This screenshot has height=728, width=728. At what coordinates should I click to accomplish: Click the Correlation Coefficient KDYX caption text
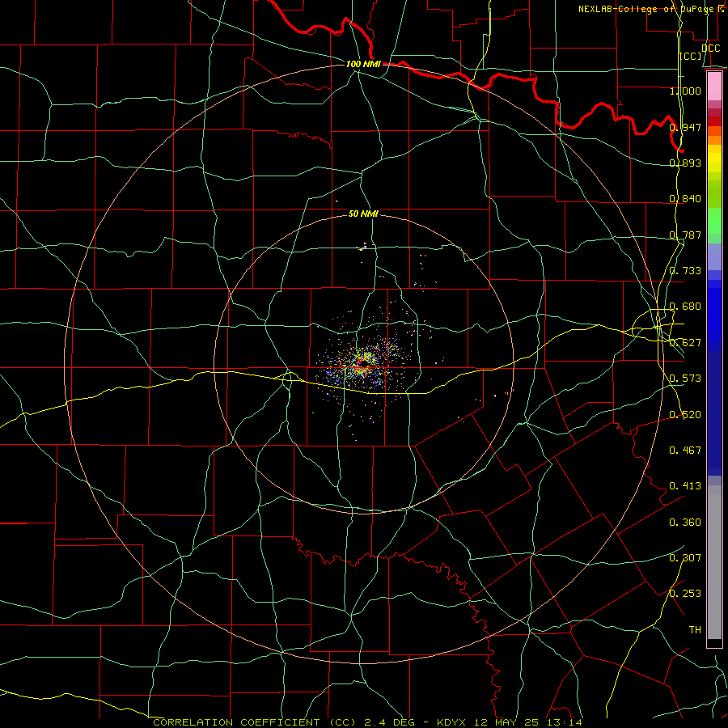[x=368, y=722]
